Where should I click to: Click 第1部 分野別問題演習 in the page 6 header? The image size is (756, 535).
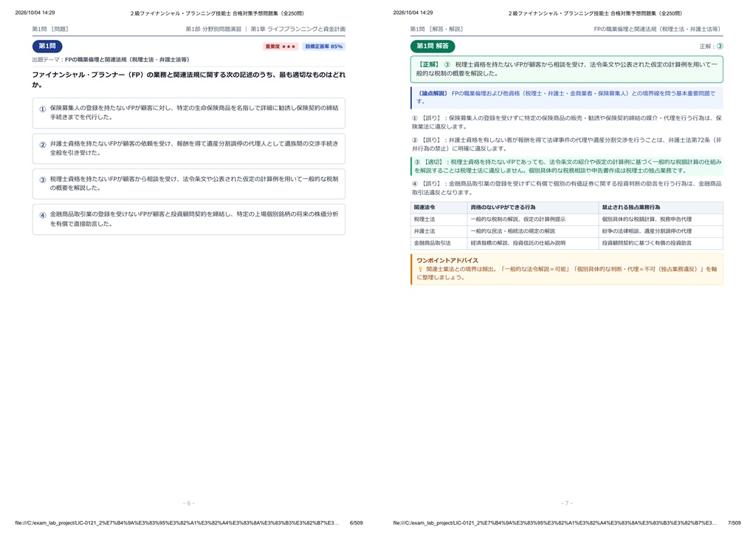coord(213,29)
